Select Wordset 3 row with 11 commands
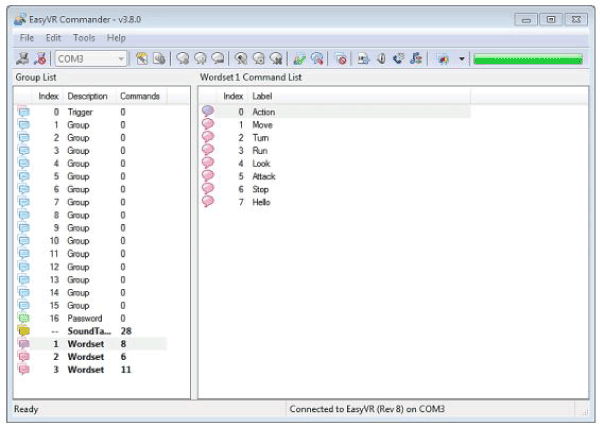The width and height of the screenshot is (600, 430). [x=91, y=370]
